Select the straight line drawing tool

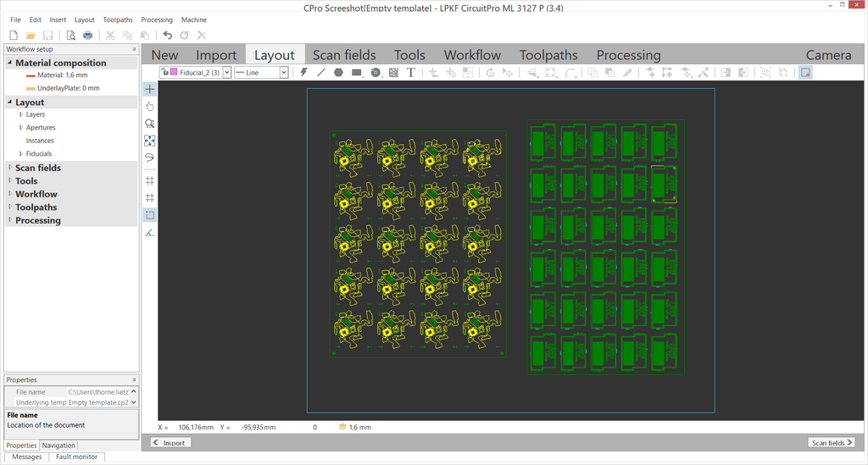point(321,73)
